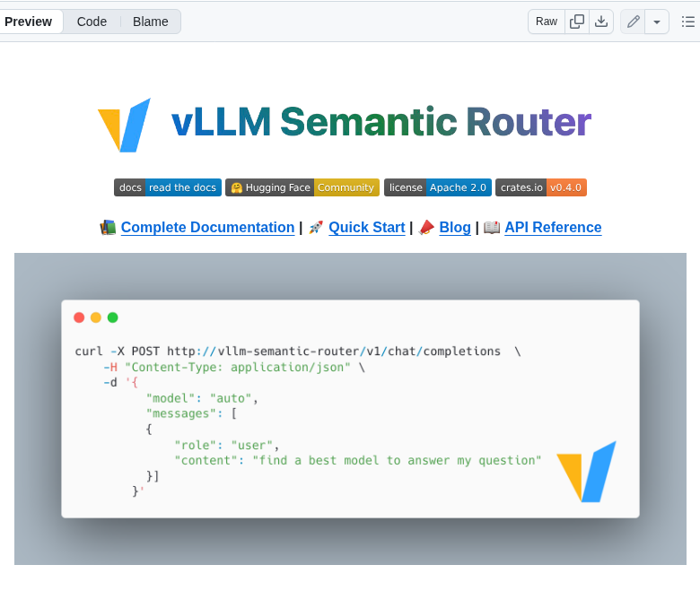Screen dimensions: 700x591
Task: Open the document outline list icon
Action: (688, 22)
